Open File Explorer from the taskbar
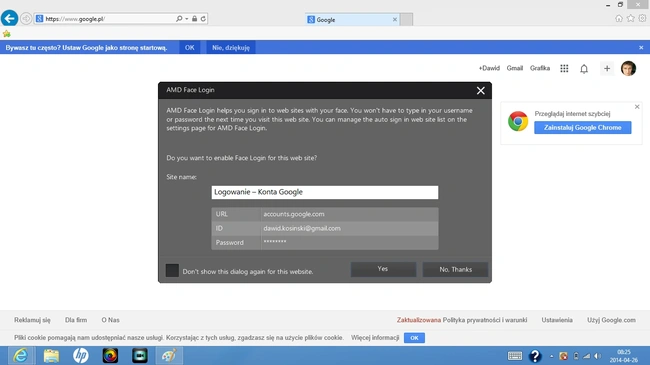This screenshot has height=365, width=650. pyautogui.click(x=51, y=355)
